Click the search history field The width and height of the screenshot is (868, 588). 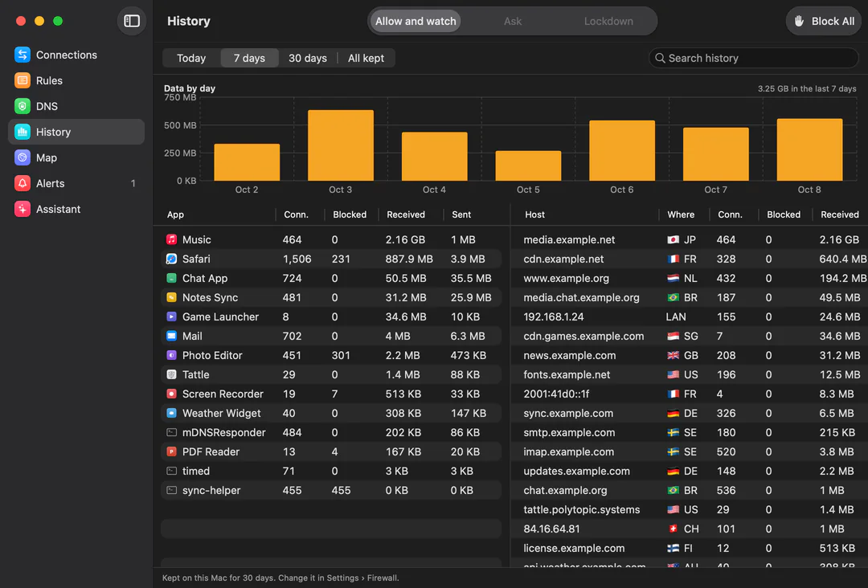coord(753,58)
